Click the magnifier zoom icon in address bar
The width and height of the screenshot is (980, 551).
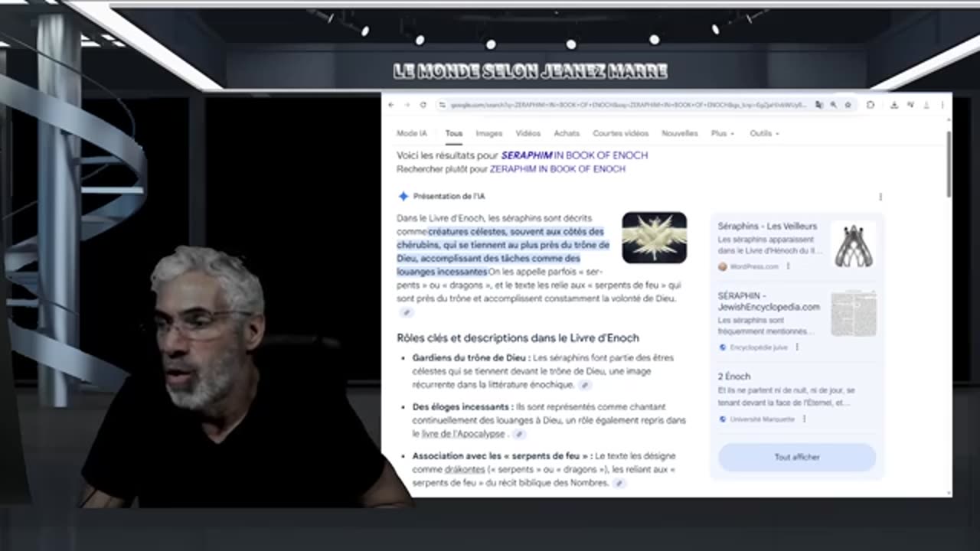point(833,105)
